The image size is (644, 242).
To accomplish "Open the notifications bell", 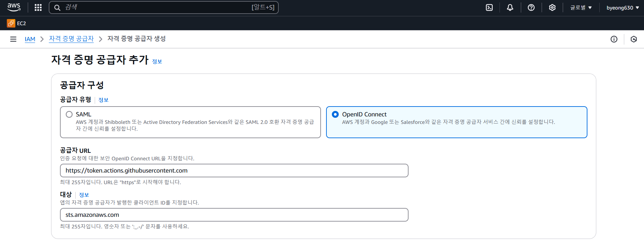I will click(x=510, y=7).
